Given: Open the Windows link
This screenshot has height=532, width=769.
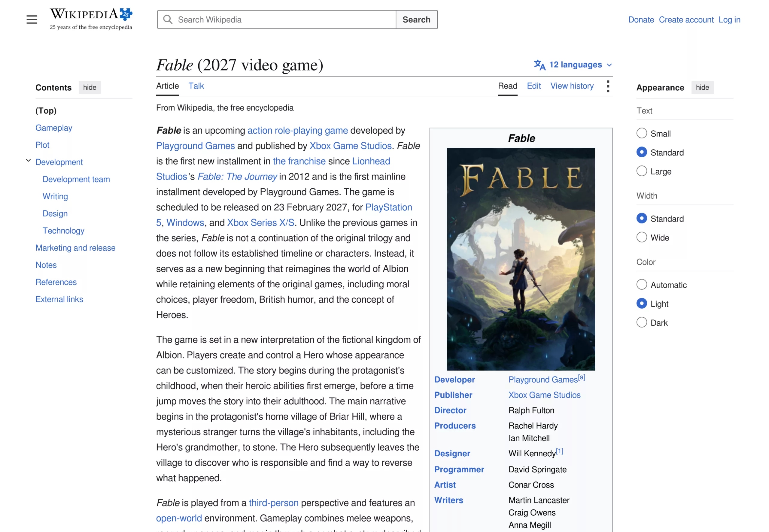Looking at the screenshot, I should pos(185,222).
